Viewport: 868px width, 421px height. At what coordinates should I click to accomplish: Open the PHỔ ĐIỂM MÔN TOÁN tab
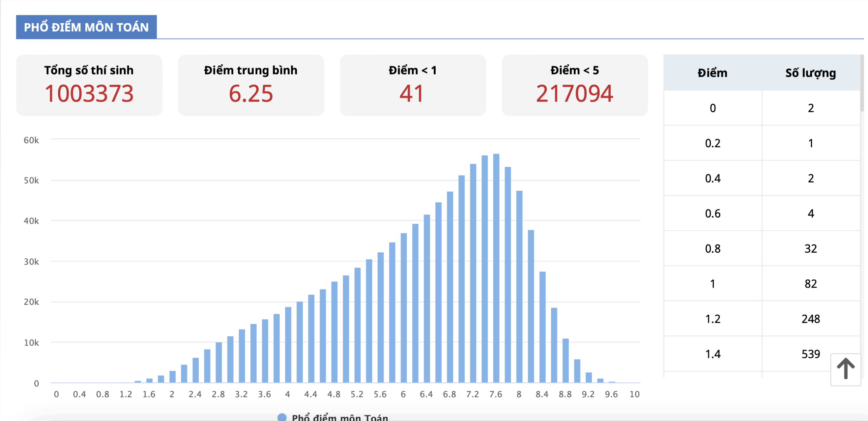coord(86,27)
